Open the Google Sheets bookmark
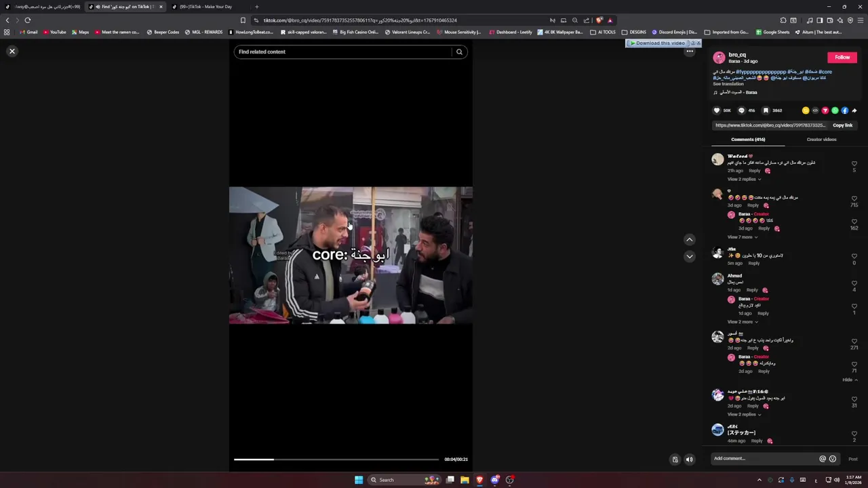 772,32
